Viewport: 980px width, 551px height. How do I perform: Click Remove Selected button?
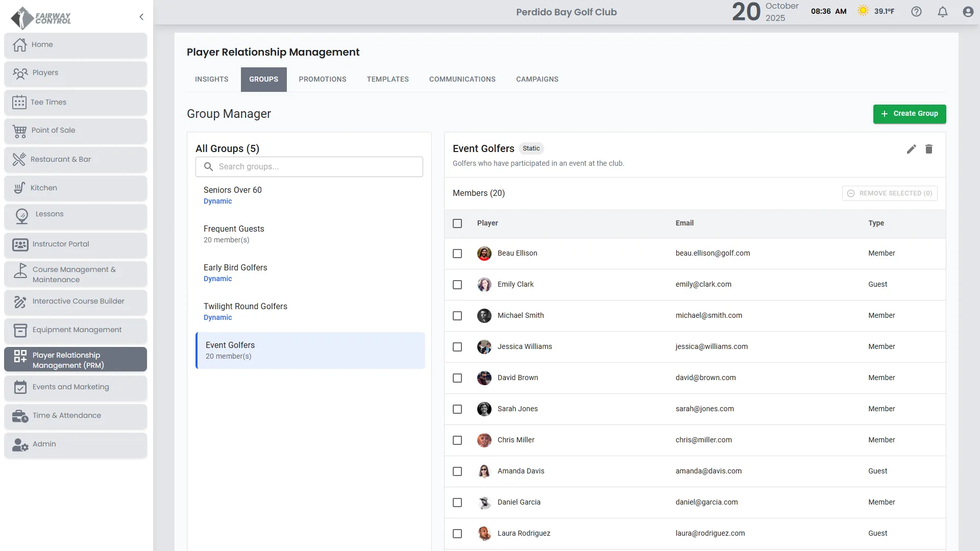coord(889,193)
